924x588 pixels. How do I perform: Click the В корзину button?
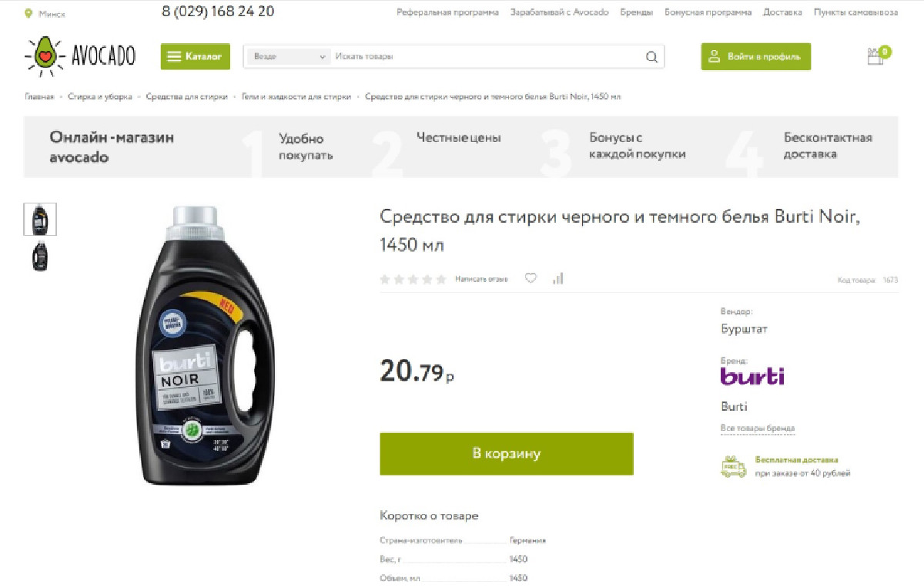click(x=507, y=453)
